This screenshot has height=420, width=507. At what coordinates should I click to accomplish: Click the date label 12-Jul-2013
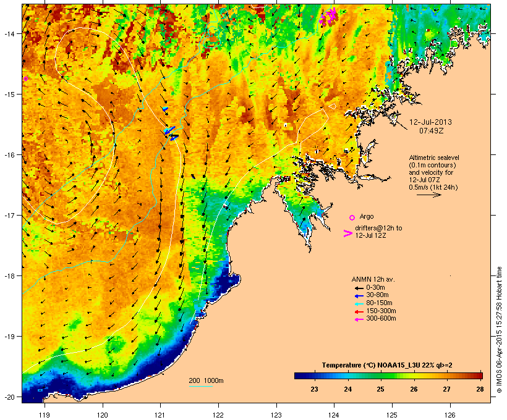pyautogui.click(x=431, y=122)
